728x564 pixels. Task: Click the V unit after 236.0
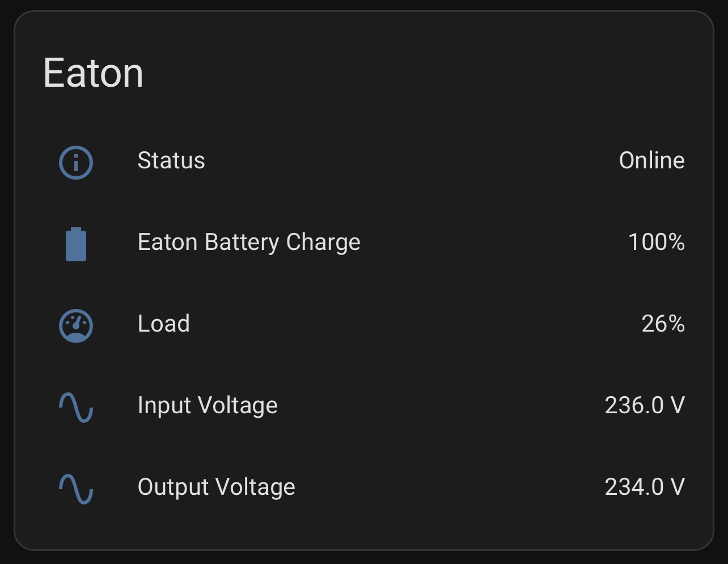click(x=677, y=406)
